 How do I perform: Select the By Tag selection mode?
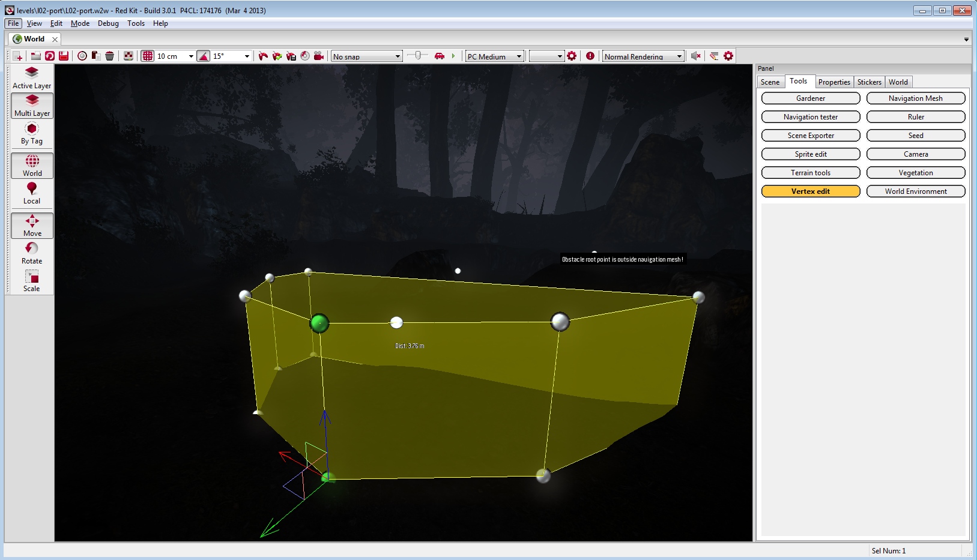coord(32,133)
